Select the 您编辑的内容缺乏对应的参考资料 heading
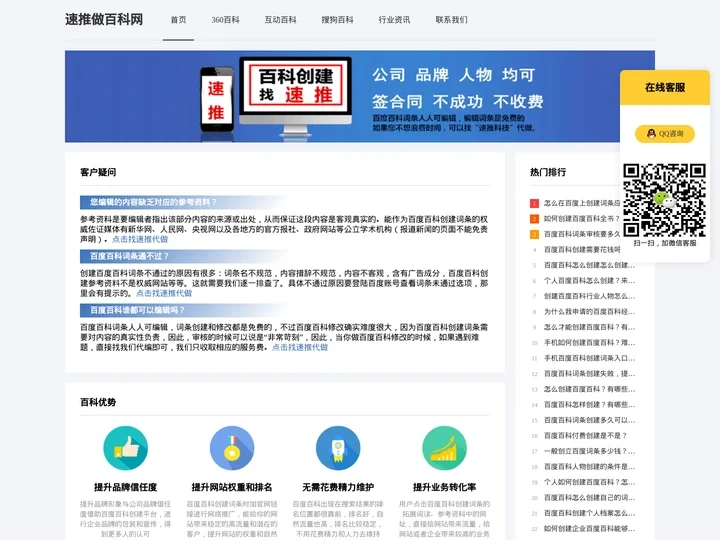 pos(153,202)
